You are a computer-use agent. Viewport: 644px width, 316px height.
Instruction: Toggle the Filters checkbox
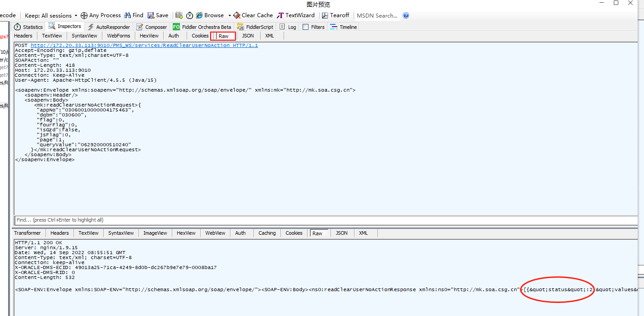point(306,27)
